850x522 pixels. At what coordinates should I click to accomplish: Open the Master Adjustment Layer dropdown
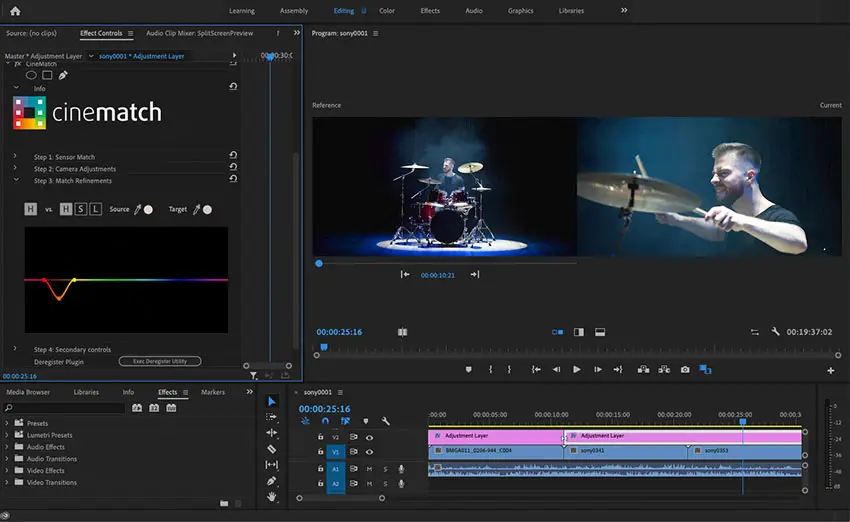pos(91,56)
